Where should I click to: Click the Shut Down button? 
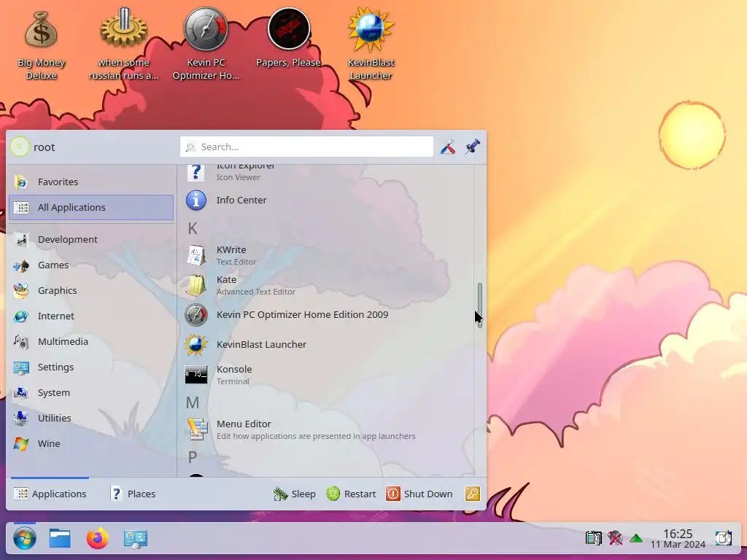point(419,494)
